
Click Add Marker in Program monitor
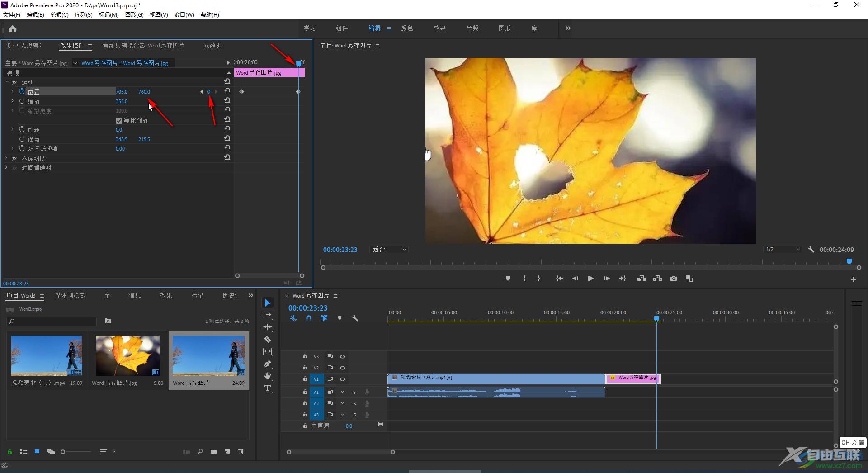508,279
